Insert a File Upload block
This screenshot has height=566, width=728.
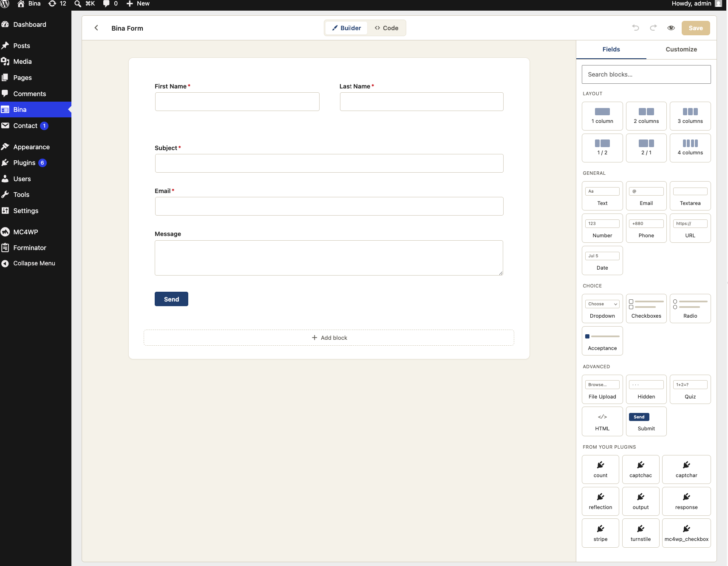click(602, 390)
